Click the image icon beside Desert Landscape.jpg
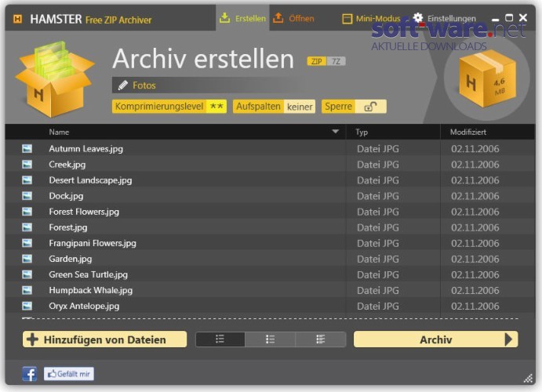Viewport: 542px width, 392px height. (27, 180)
